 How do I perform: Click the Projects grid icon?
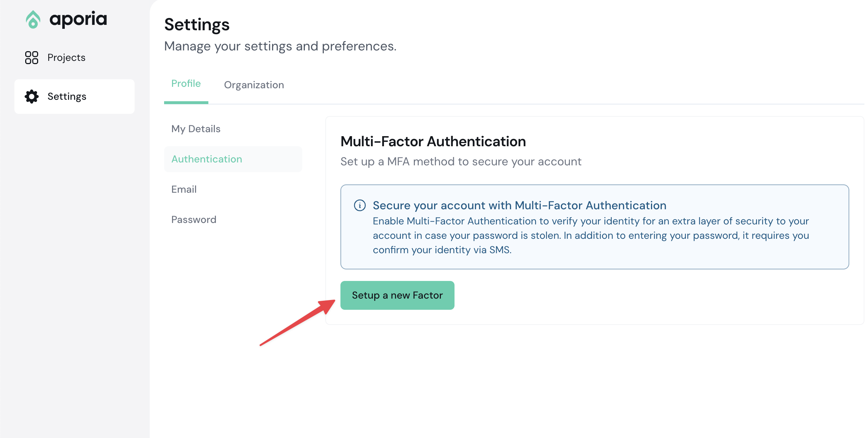(x=32, y=58)
